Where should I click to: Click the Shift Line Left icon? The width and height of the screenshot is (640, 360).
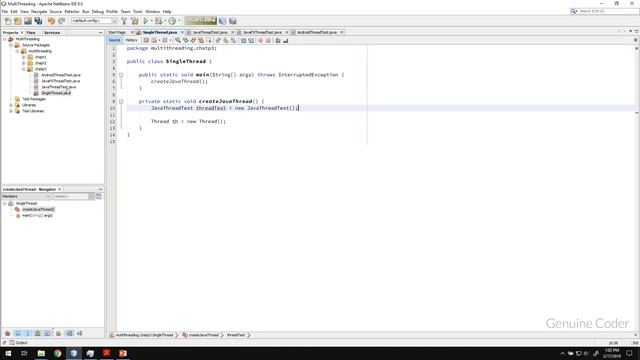(x=244, y=40)
